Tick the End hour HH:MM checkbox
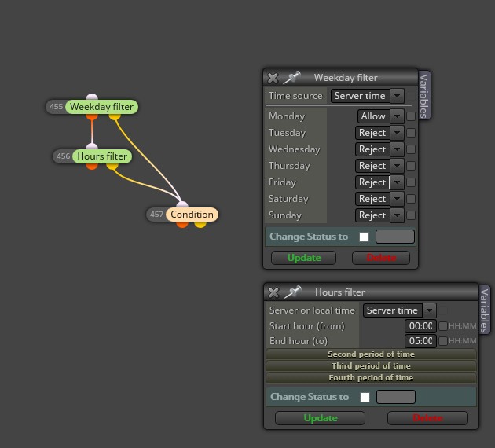Image resolution: width=495 pixels, height=448 pixels. 443,341
